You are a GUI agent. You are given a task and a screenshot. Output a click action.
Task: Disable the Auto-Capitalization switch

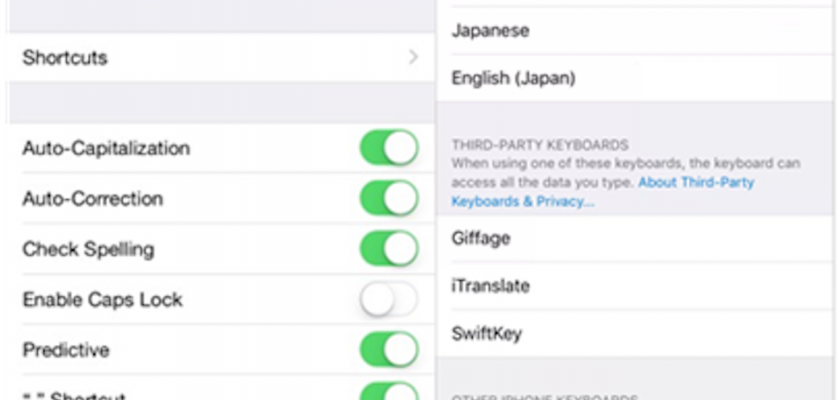tap(389, 148)
